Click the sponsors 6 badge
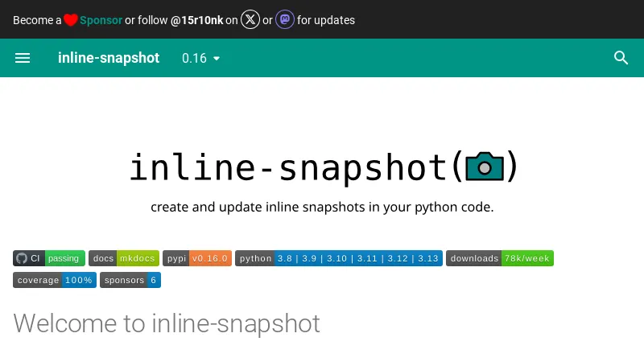This screenshot has height=362, width=644. [x=130, y=280]
